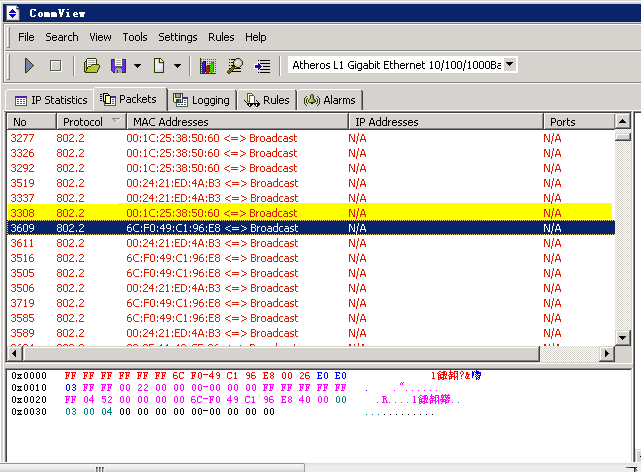The height and width of the screenshot is (472, 641).
Task: Open the statistics chart icon
Action: tap(208, 66)
